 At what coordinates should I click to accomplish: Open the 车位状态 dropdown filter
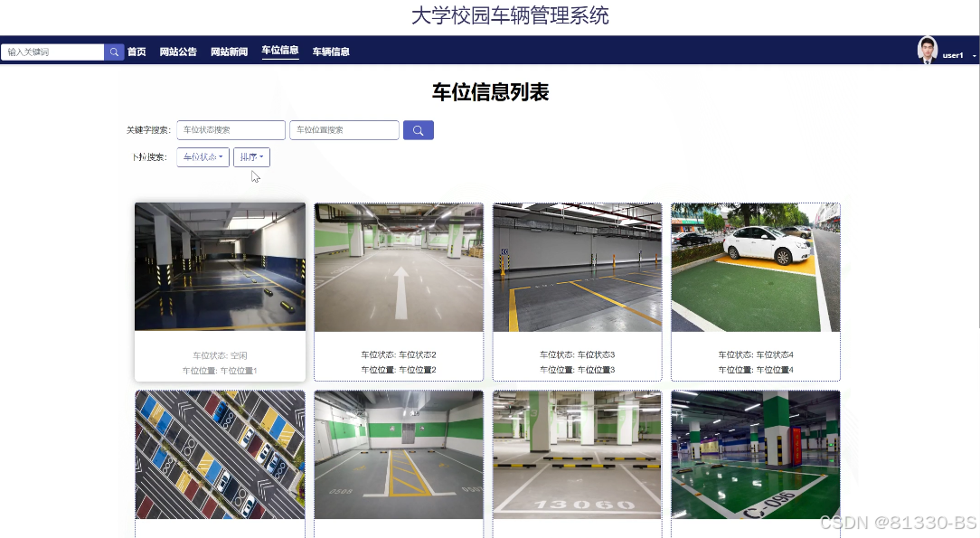point(203,156)
